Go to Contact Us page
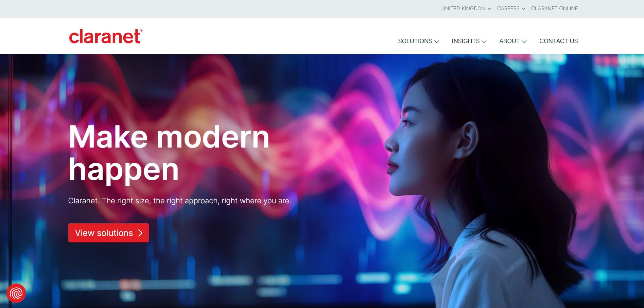 click(558, 41)
